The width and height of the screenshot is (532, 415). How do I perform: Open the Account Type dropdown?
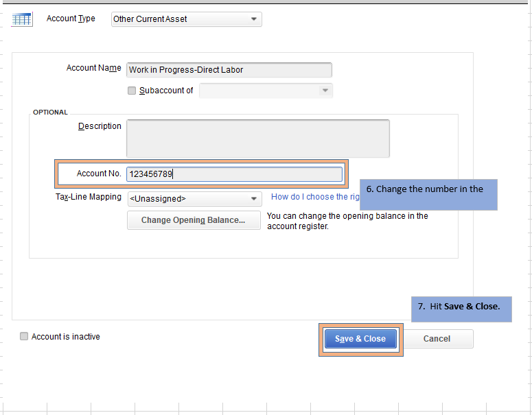click(186, 19)
